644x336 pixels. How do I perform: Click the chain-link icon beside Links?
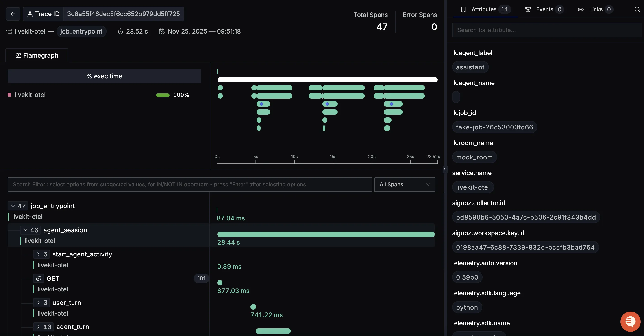tap(581, 9)
